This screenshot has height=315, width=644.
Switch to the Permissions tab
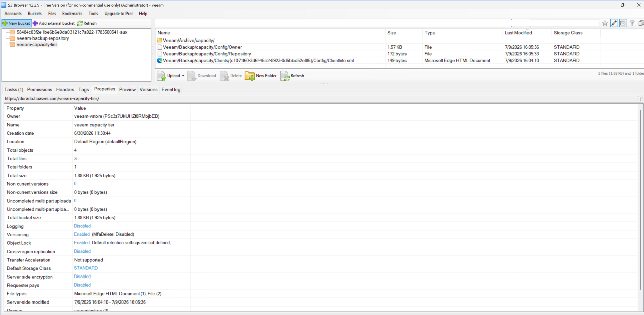39,89
